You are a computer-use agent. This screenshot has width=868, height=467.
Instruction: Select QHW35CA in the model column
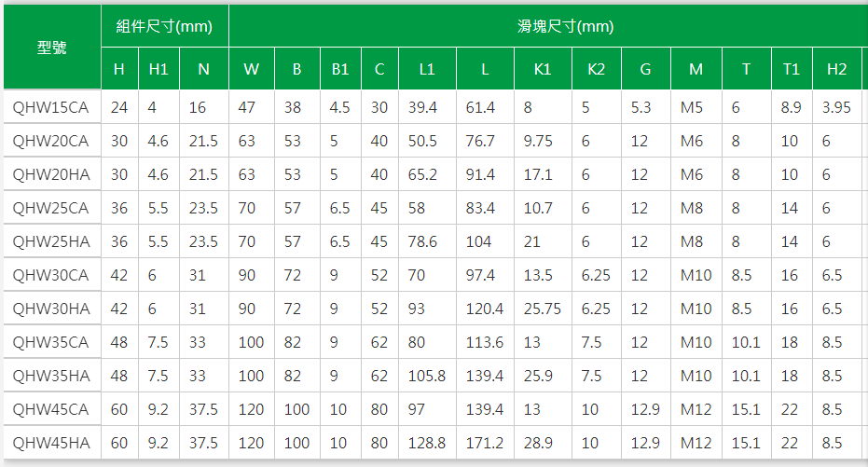50,342
